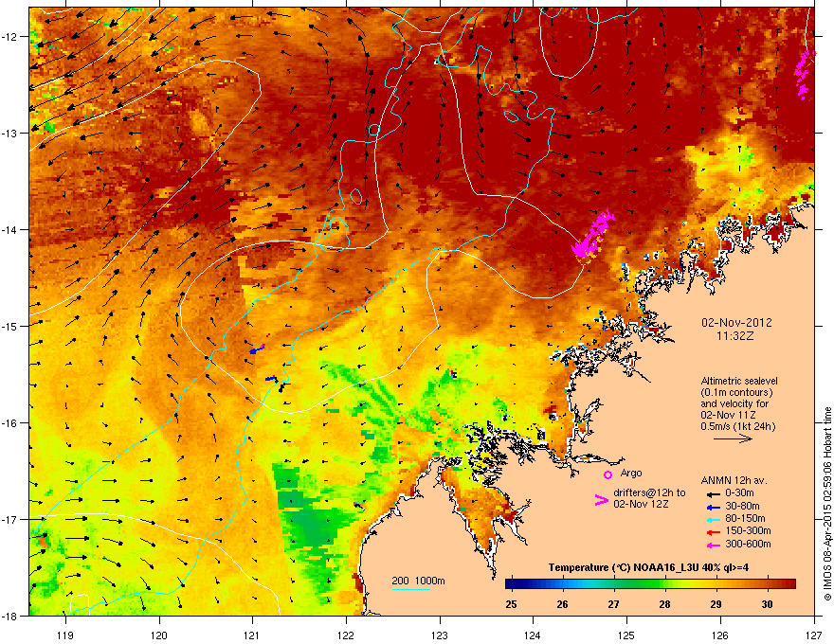Click the colorbar tick label '30'
This screenshot has width=834, height=644.
[767, 604]
